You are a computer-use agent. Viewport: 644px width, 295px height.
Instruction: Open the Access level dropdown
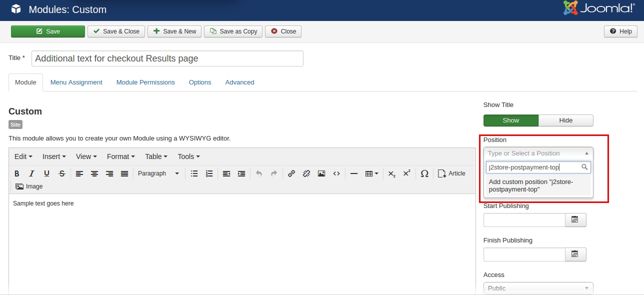pyautogui.click(x=538, y=288)
